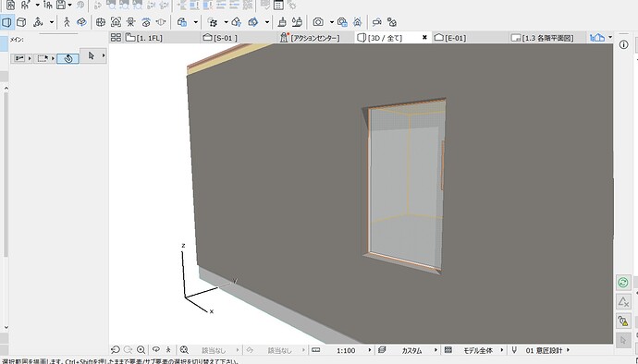Expand dropdown beside blue diamond icon

tap(267, 22)
